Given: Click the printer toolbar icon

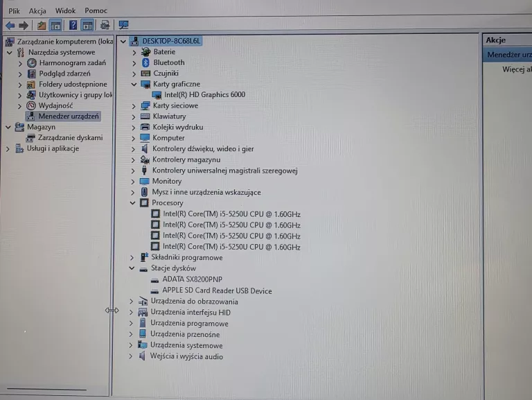Looking at the screenshot, I should 105,25.
